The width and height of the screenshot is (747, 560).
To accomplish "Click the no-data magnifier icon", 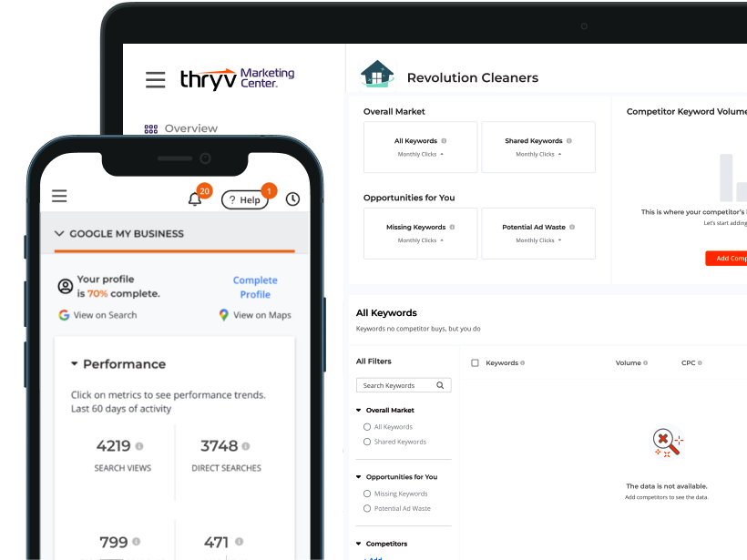I will 668,443.
